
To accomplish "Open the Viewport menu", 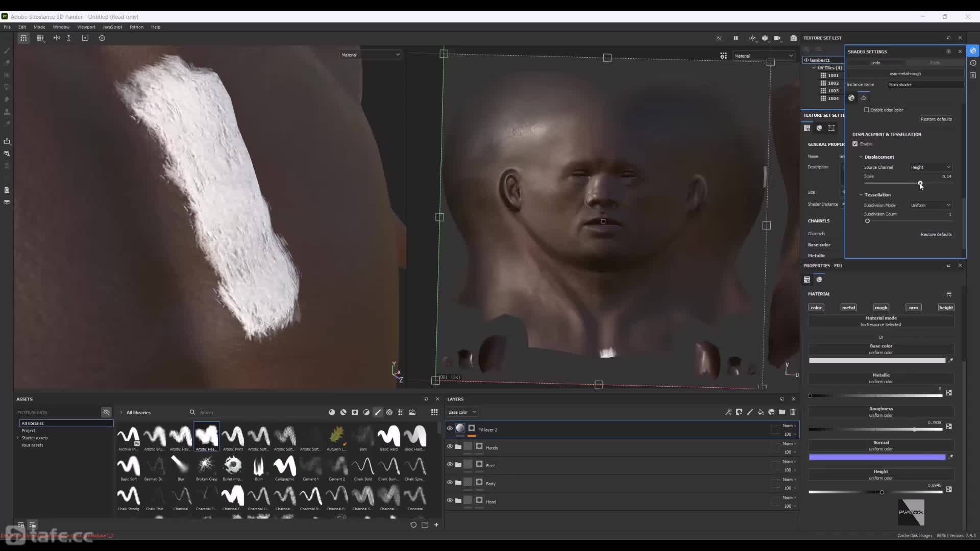I will (x=86, y=27).
